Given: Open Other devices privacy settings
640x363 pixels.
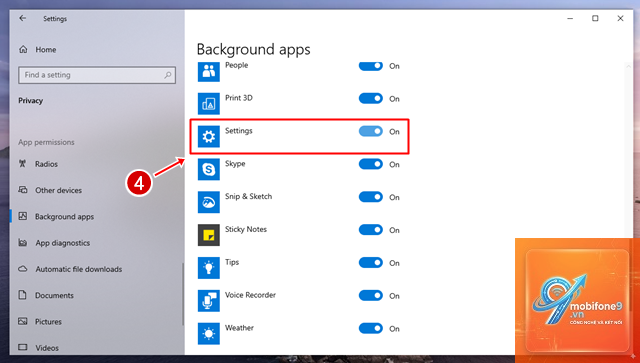Looking at the screenshot, I should tap(58, 190).
